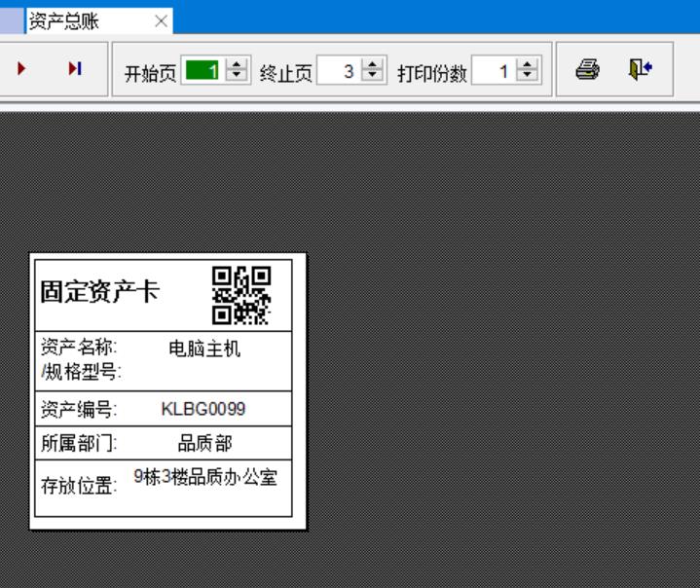This screenshot has height=588, width=700.
Task: Click the printer icon to print
Action: point(587,70)
